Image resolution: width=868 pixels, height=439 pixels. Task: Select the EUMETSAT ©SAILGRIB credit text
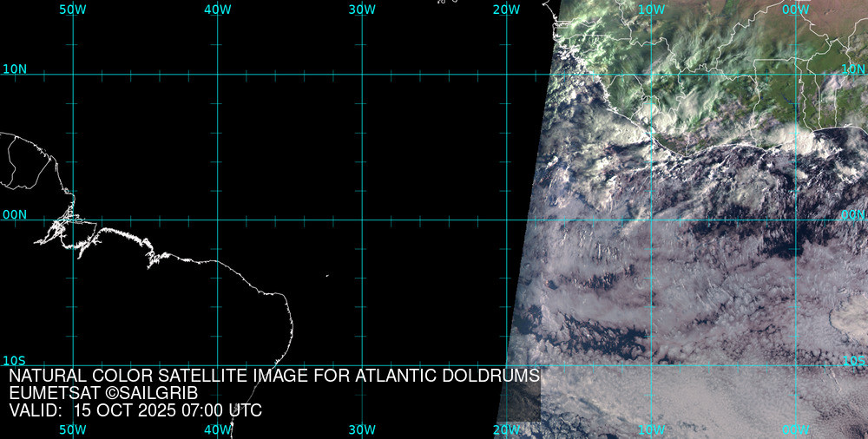point(103,393)
